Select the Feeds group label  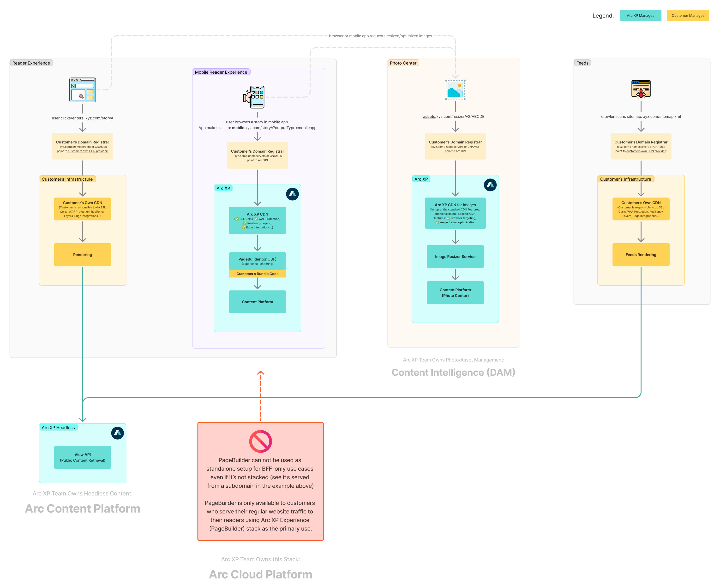[582, 63]
